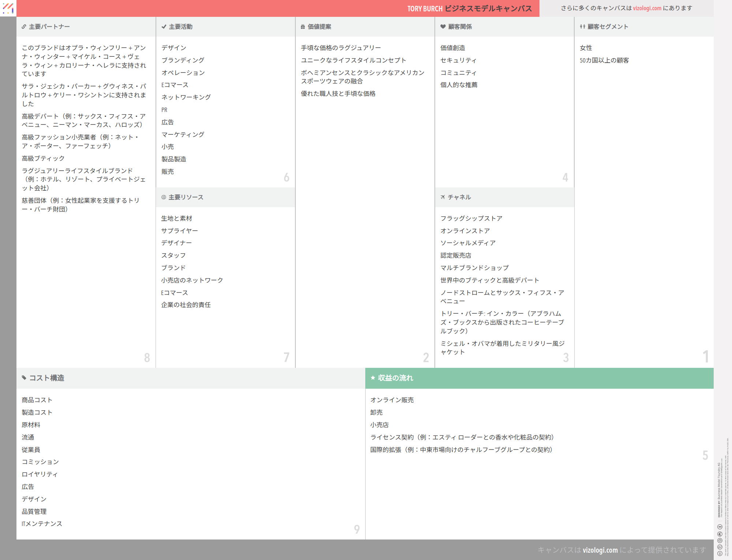Click the link icon beside 主要パートナー
Viewport: 732px width, 560px height.
point(24,27)
